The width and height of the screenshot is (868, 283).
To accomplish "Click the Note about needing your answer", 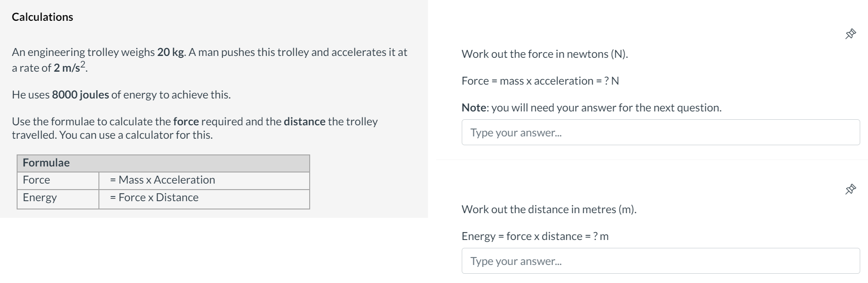I will coord(590,107).
